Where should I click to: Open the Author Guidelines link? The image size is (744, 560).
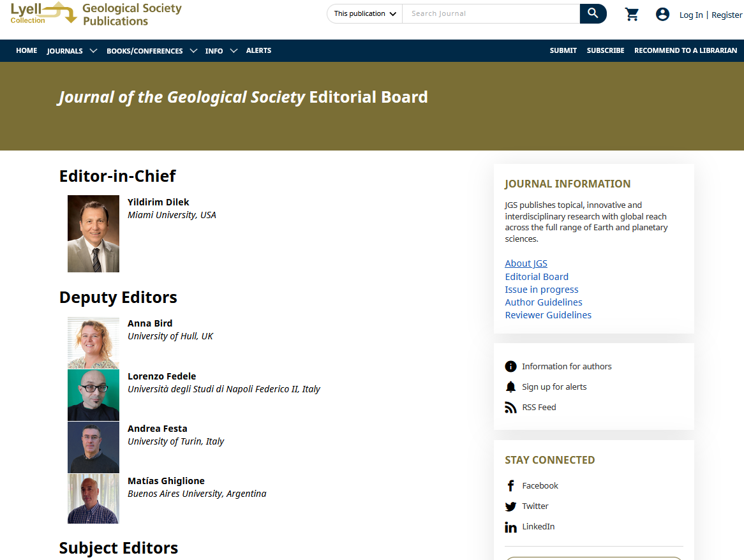point(543,302)
